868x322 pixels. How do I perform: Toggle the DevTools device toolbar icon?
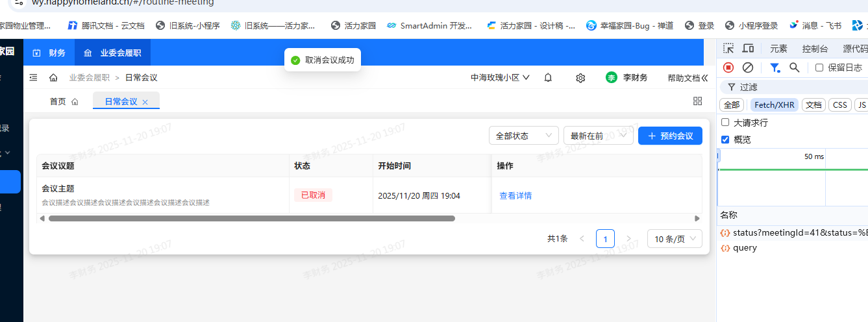(x=748, y=49)
